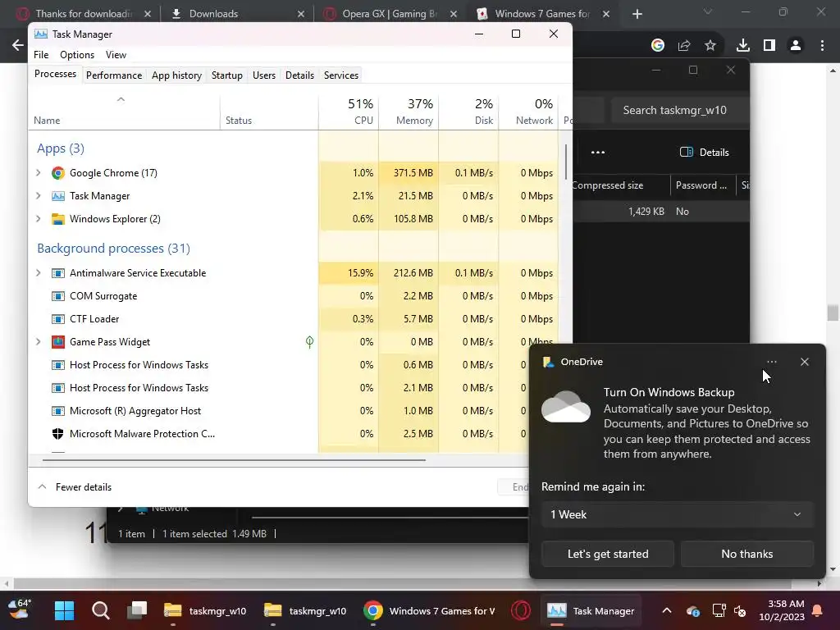Viewport: 840px width, 630px height.
Task: Go back in Chrome with the arrow
Action: tap(18, 46)
